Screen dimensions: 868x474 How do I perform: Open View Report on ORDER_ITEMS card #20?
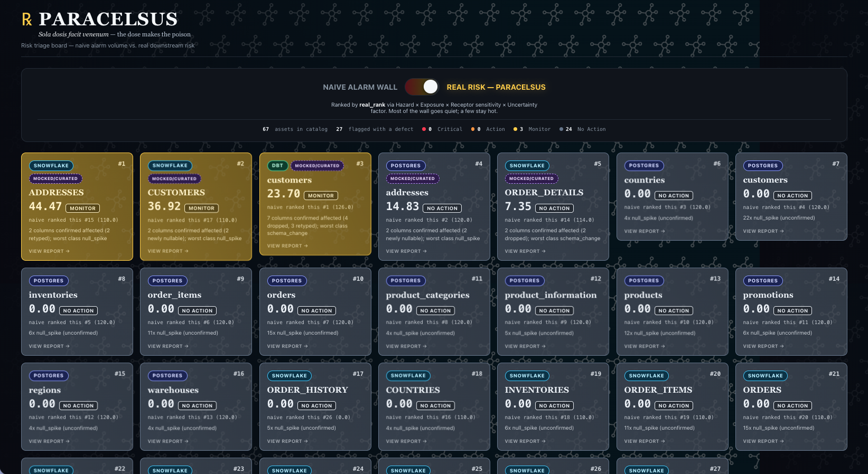coord(645,441)
